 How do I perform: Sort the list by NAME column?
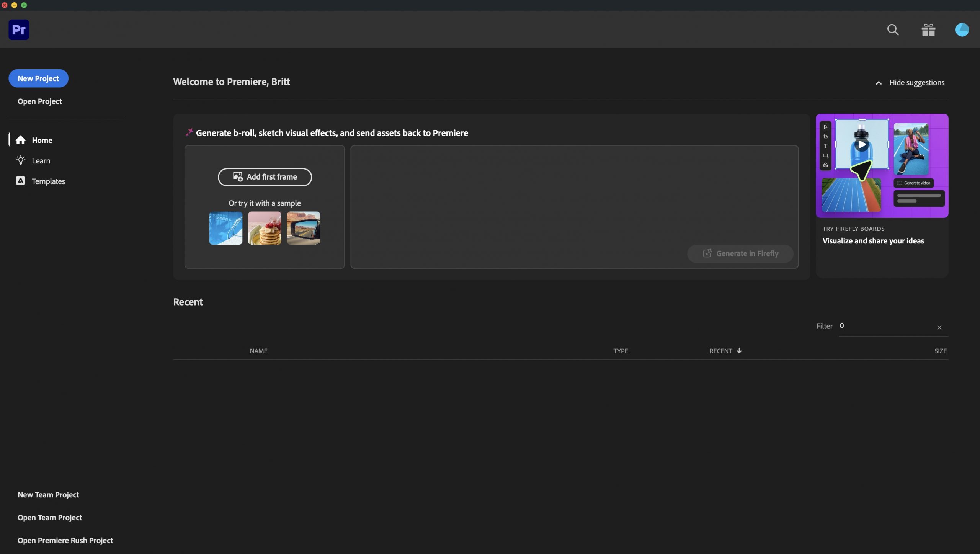pyautogui.click(x=259, y=351)
